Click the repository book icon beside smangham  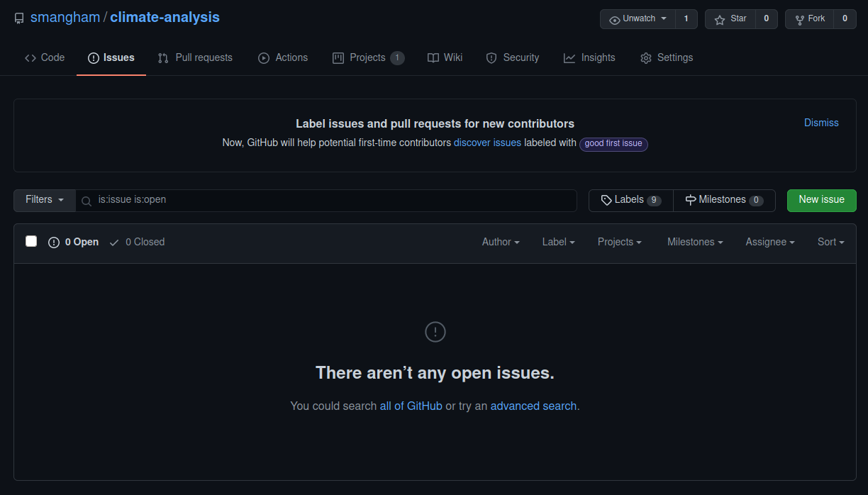(x=19, y=18)
